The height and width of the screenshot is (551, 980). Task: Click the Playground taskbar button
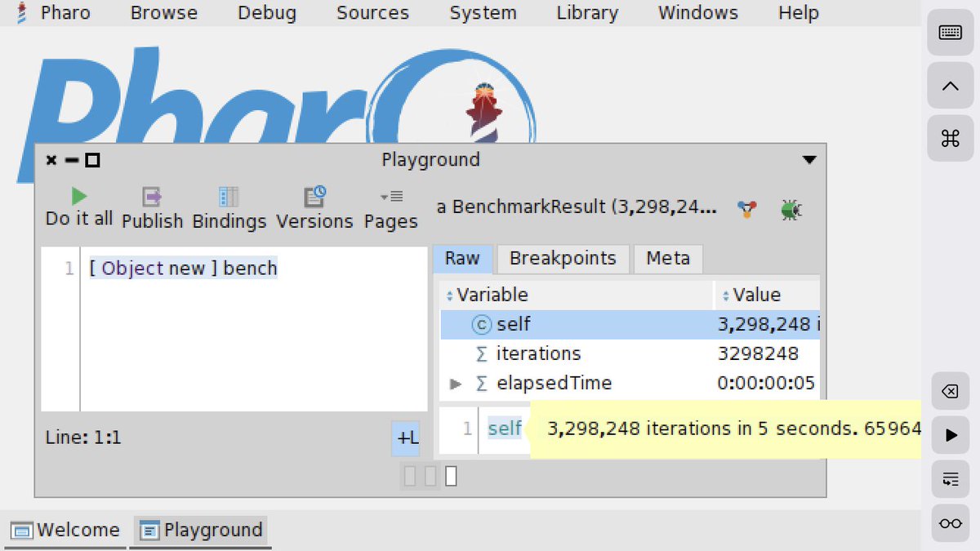coord(202,531)
